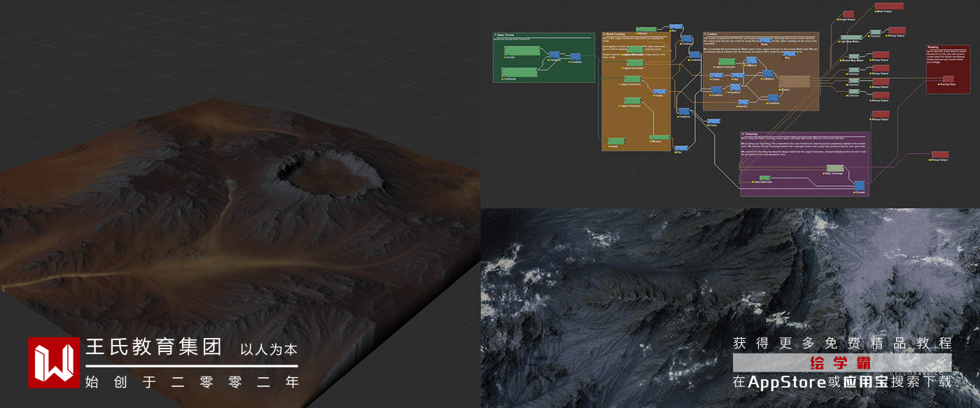Select the Colorizer node beside Light Map Maker
Image resolution: width=980 pixels, height=408 pixels.
(x=876, y=32)
